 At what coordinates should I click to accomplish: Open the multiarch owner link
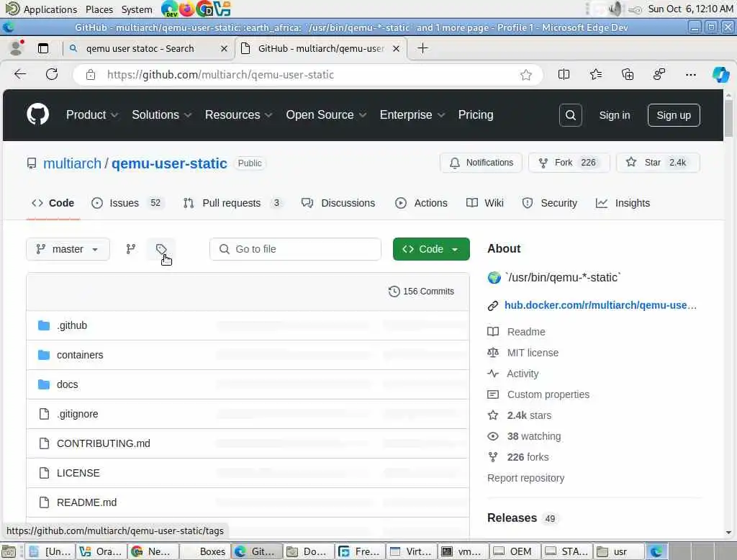tap(72, 163)
